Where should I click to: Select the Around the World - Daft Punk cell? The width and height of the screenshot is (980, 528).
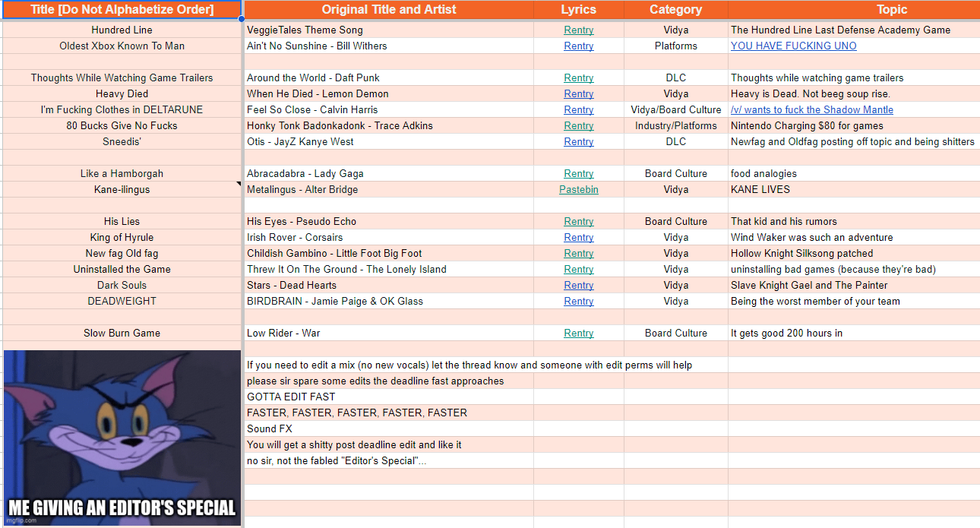(388, 78)
